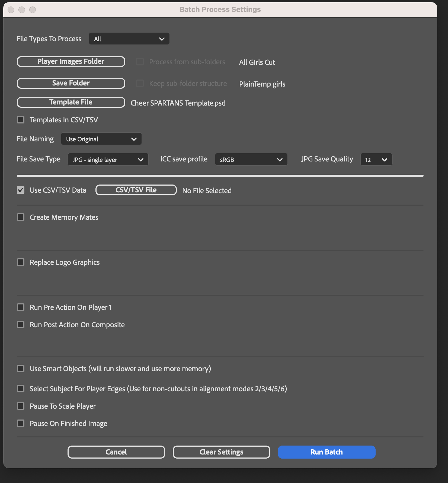
Task: Open the File Save Type dropdown
Action: click(108, 160)
